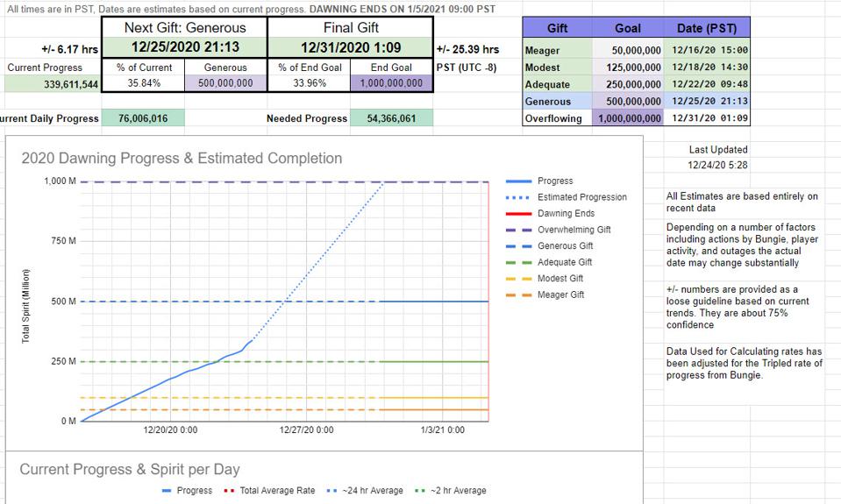Click the Adequate goal 250,000,000 cell
The image size is (841, 504).
[628, 84]
